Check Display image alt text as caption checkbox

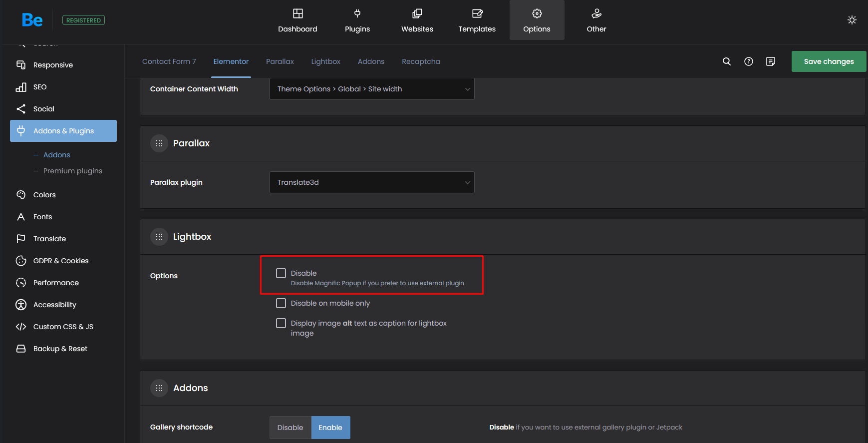281,323
